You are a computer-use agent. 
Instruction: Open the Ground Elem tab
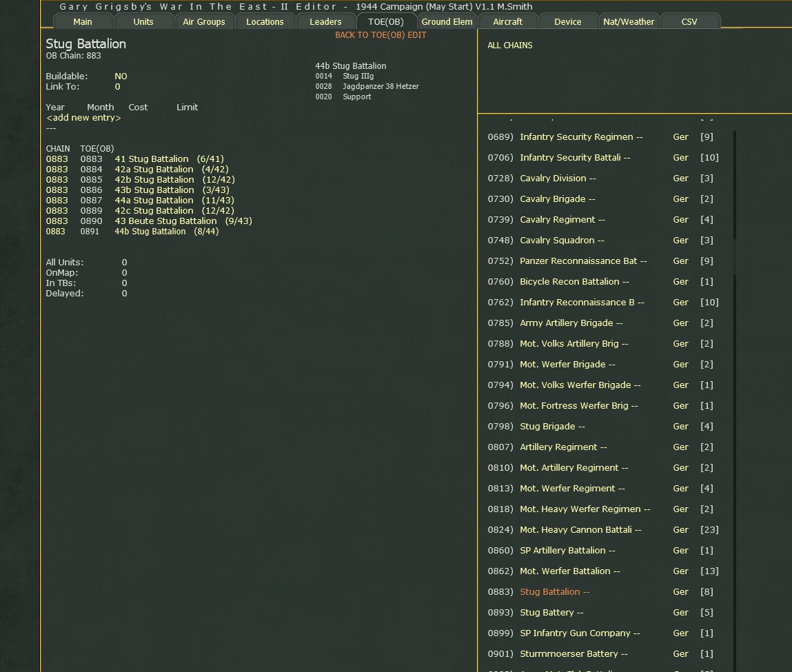[447, 21]
